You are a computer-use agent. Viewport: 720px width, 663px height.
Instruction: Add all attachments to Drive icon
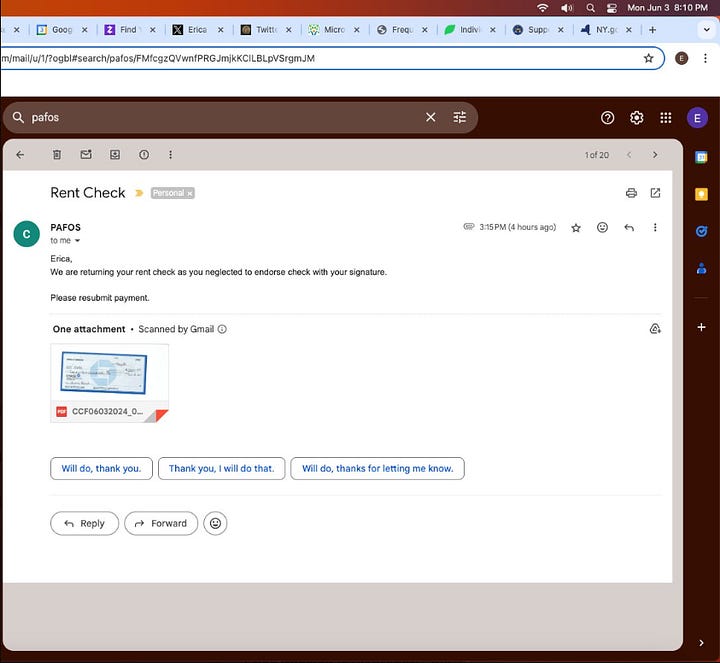pyautogui.click(x=655, y=329)
